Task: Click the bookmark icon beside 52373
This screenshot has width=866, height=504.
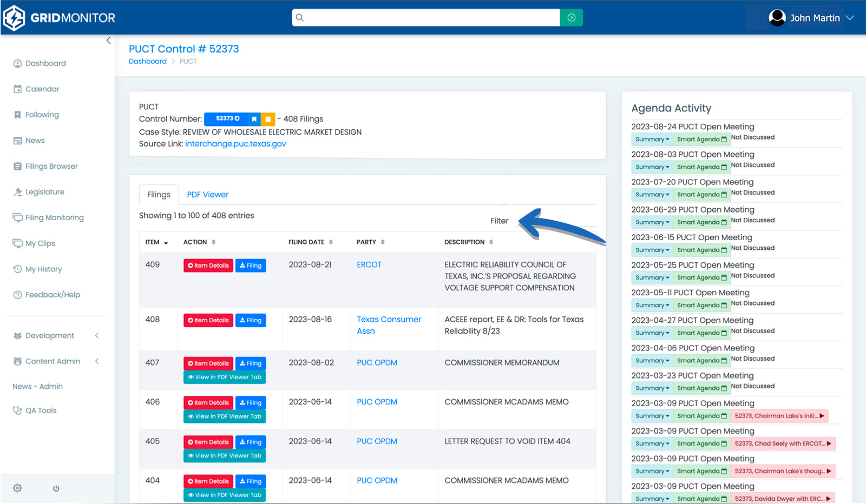Action: pos(254,119)
